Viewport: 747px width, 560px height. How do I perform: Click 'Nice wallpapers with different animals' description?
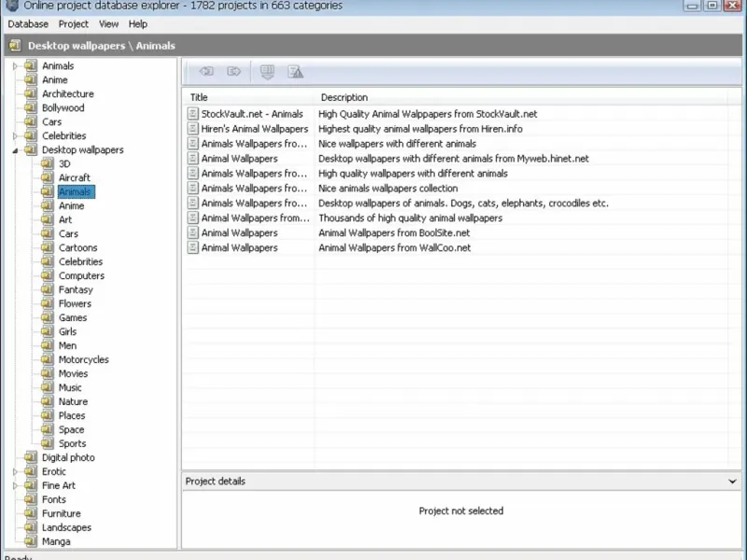(x=397, y=144)
